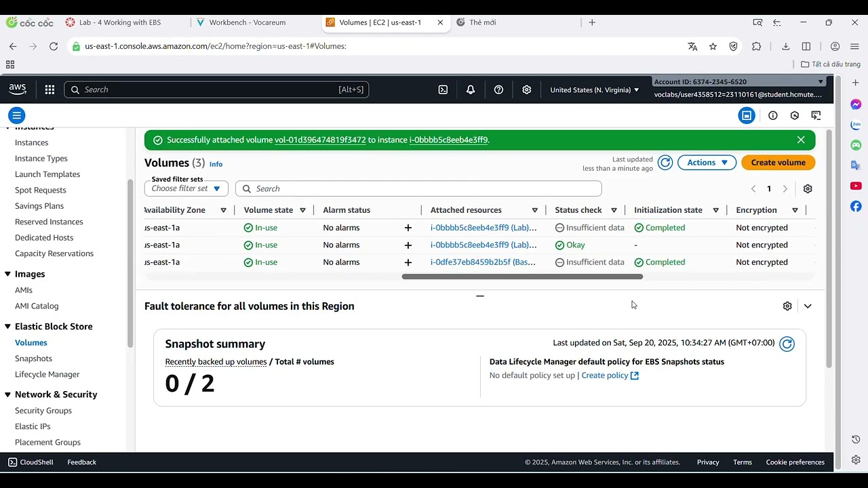The width and height of the screenshot is (868, 488).
Task: Open volume link vol-01d396474819f3472
Action: [x=320, y=140]
